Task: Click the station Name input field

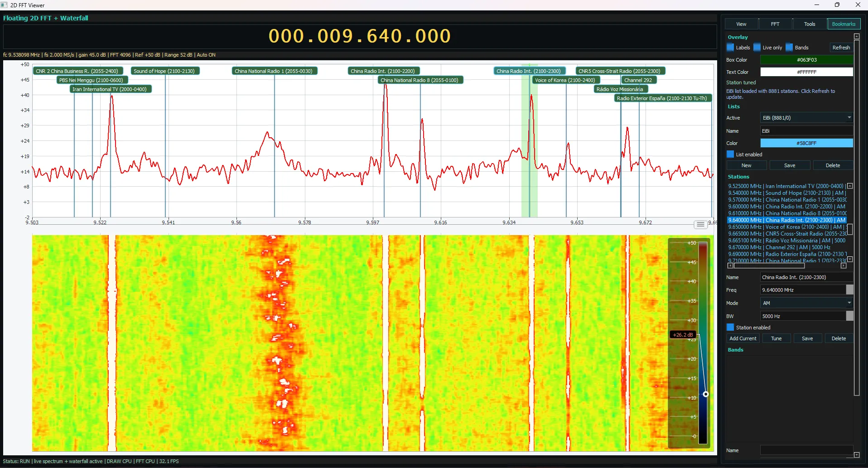Action: tap(806, 277)
